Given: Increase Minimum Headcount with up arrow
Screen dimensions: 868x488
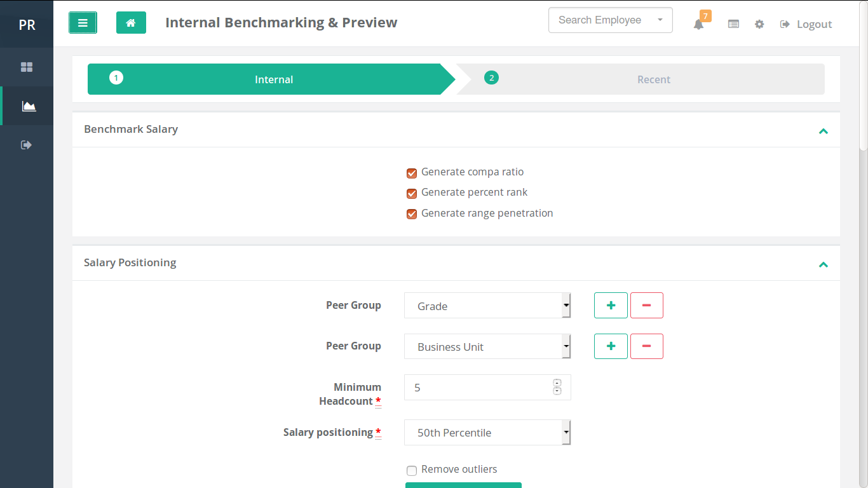Looking at the screenshot, I should tap(557, 383).
